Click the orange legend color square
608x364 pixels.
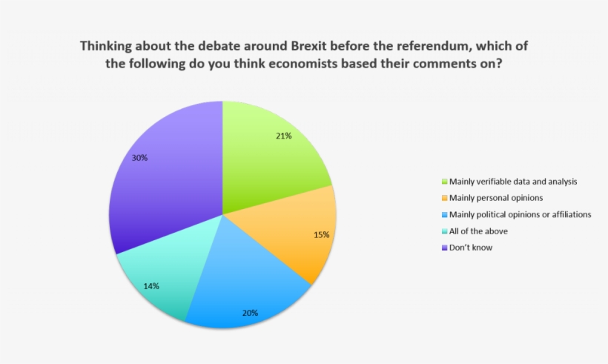point(443,198)
